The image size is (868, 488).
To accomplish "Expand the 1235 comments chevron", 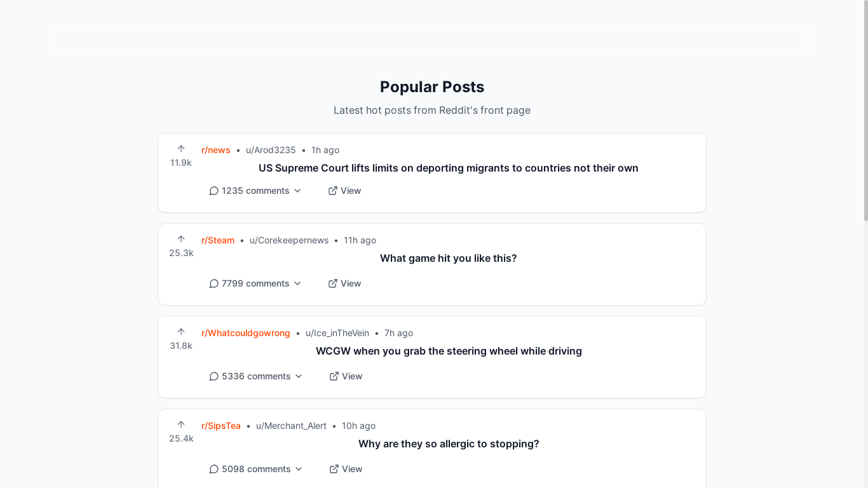I will 297,191.
